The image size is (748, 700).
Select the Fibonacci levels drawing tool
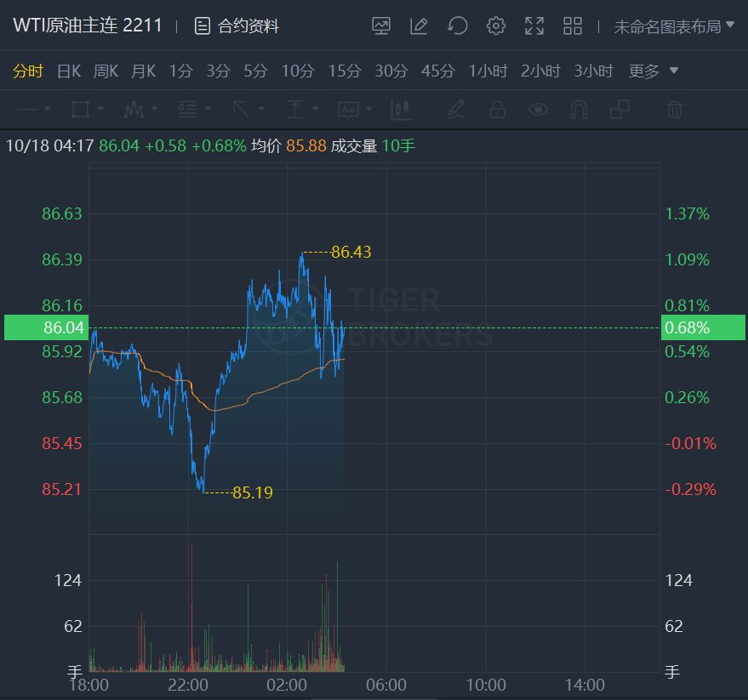187,109
